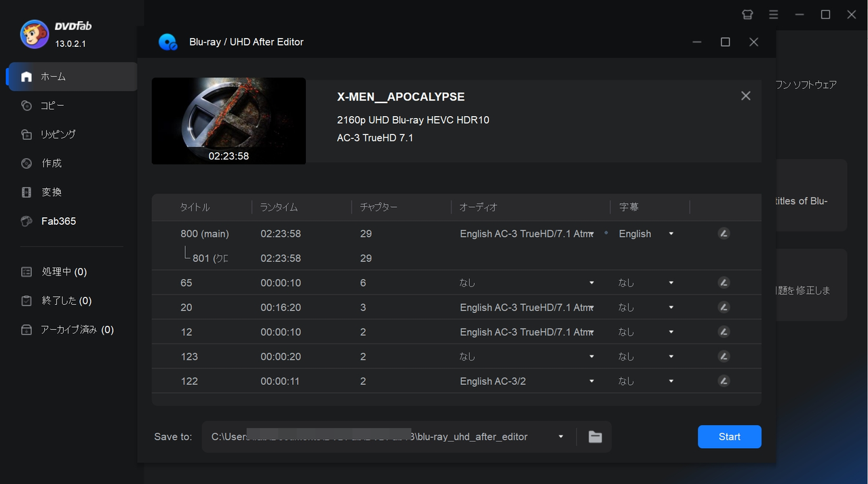Click title number 123 in list

point(189,356)
